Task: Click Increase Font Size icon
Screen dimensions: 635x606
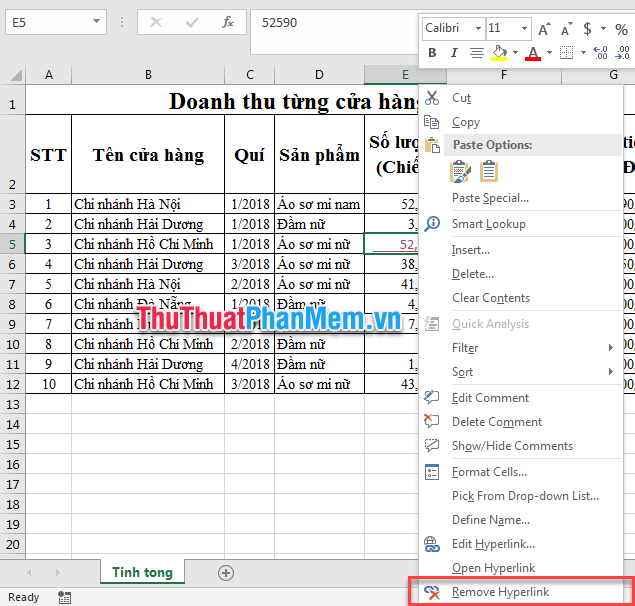Action: (x=544, y=29)
